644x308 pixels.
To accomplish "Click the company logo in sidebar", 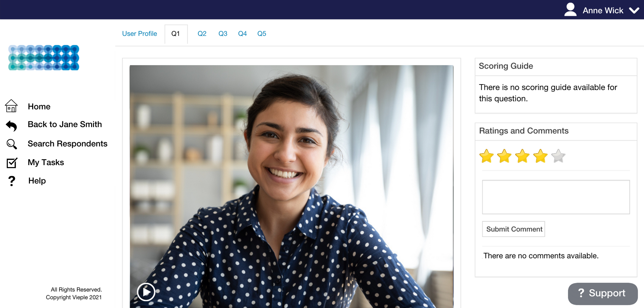I will pyautogui.click(x=44, y=57).
